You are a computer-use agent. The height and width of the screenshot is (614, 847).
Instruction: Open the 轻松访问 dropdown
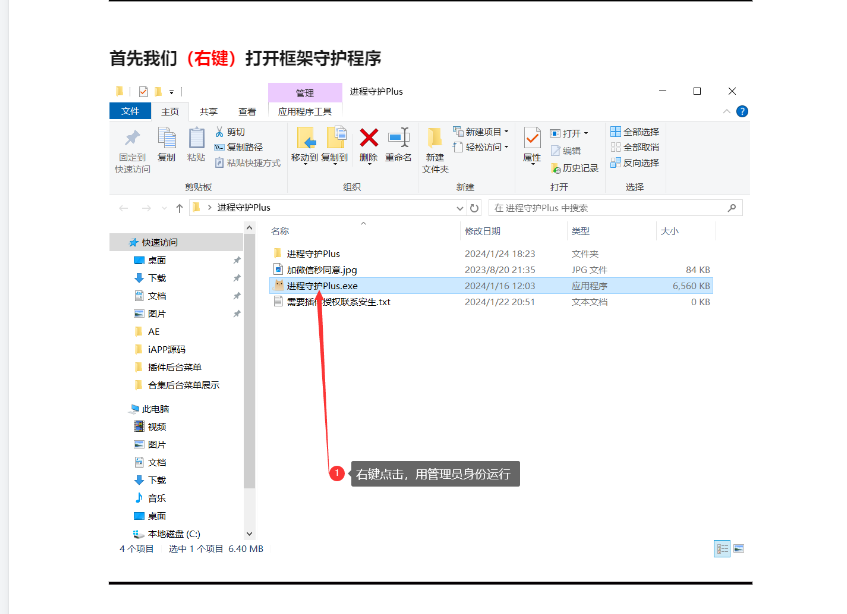pos(487,147)
